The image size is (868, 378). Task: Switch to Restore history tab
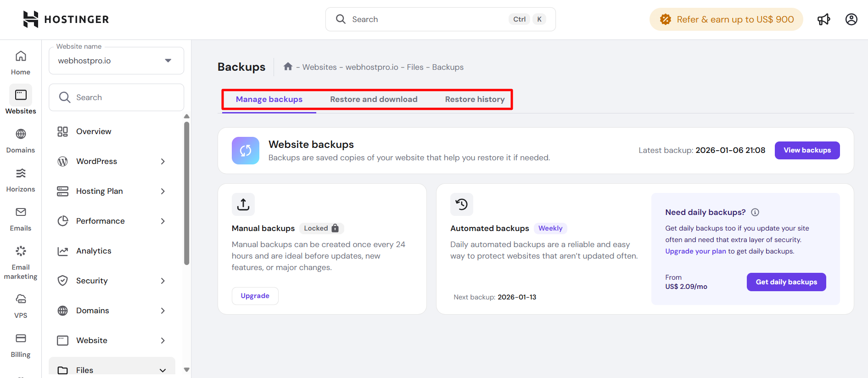[475, 99]
